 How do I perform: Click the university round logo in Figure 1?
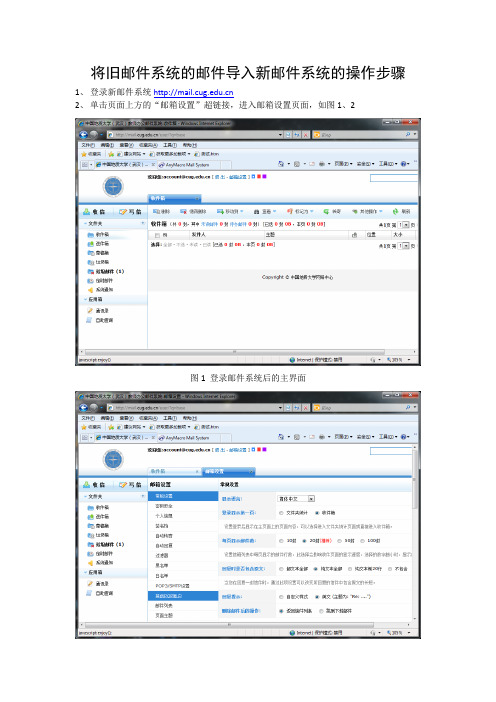[113, 186]
